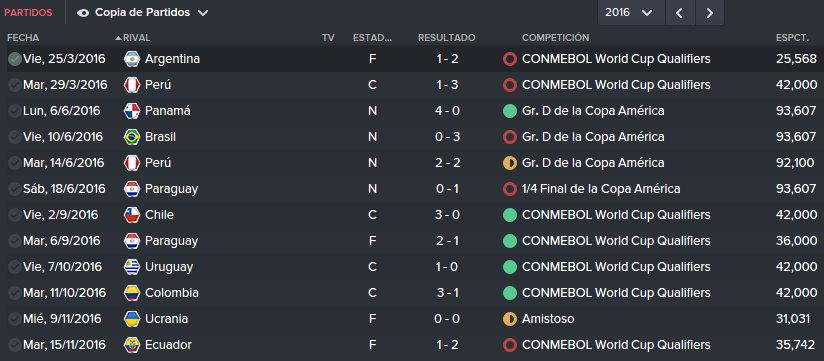Click the Colombia flag badge

coord(131,293)
